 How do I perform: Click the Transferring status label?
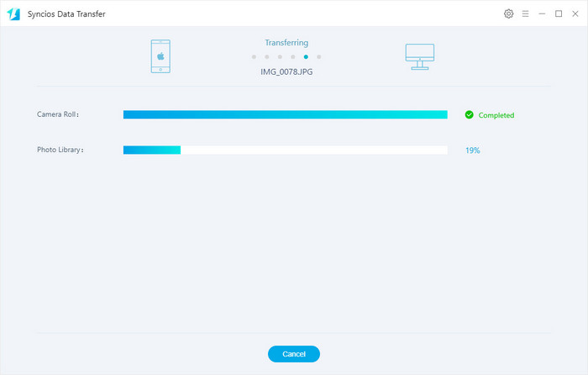(286, 43)
